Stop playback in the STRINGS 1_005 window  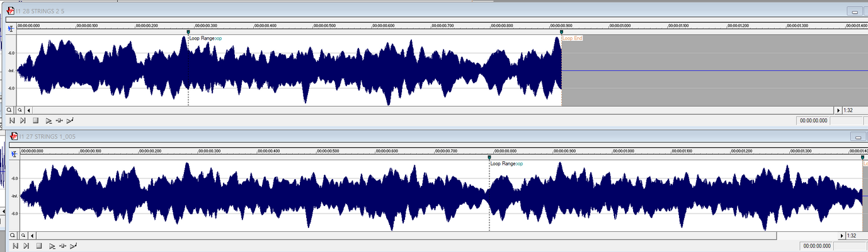coord(38,246)
